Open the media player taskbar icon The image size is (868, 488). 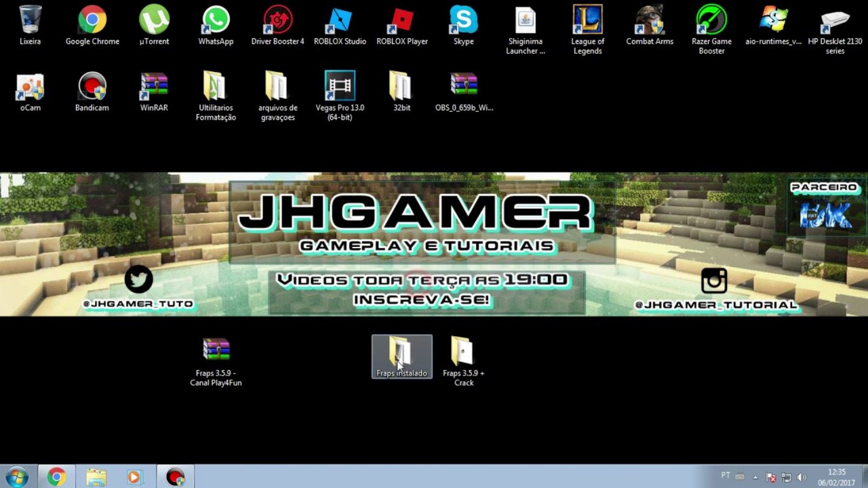pos(135,477)
